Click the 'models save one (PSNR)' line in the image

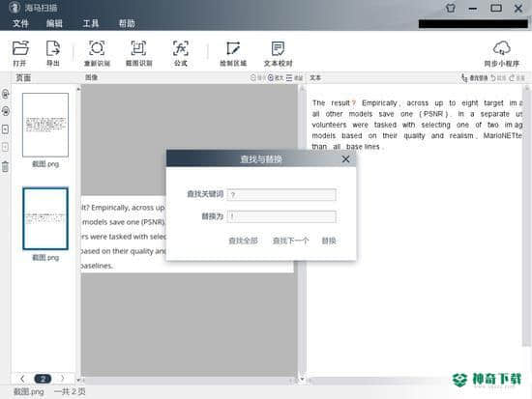click(124, 222)
